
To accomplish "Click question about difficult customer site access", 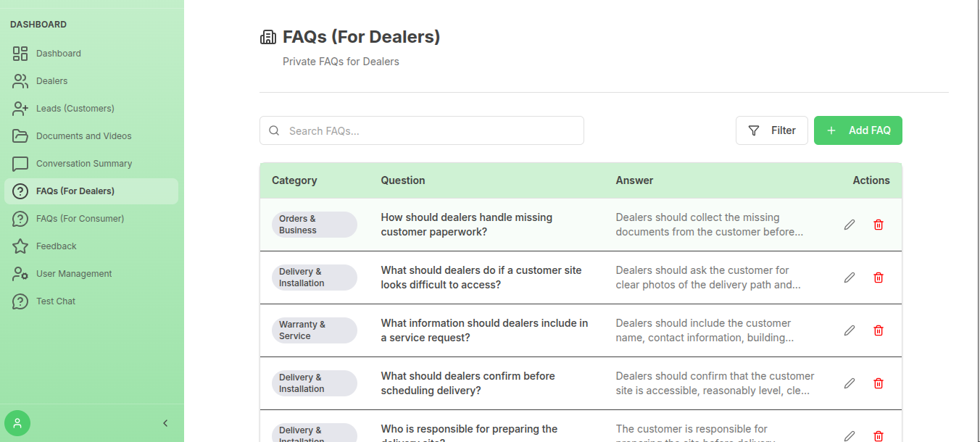I will pyautogui.click(x=481, y=278).
